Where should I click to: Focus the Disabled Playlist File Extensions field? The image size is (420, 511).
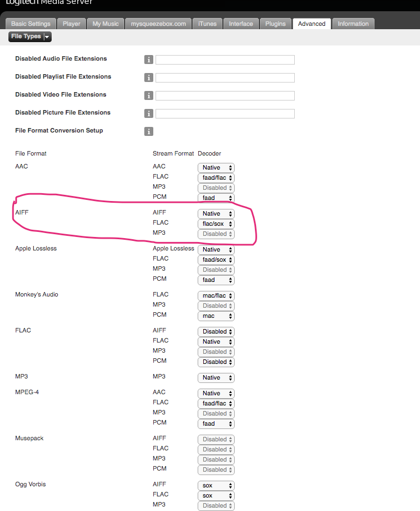point(225,77)
